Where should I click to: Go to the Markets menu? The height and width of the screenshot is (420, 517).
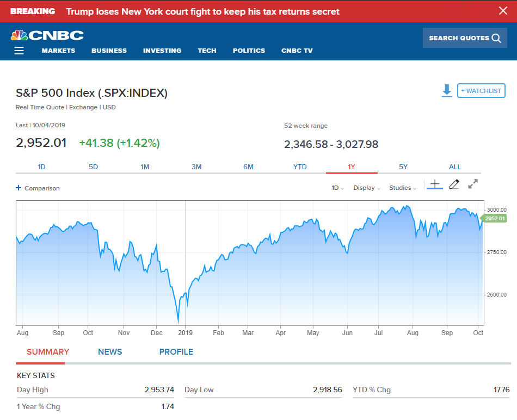(x=58, y=51)
